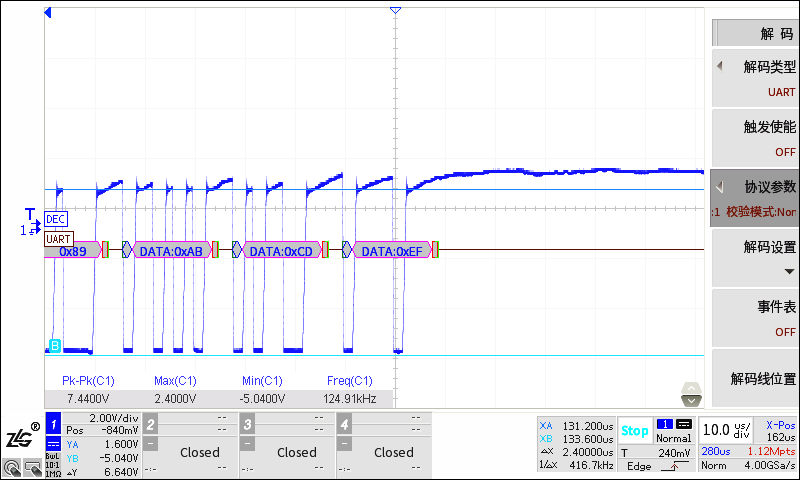Tap decoded packet 0x89
800x480 pixels.
coord(72,250)
